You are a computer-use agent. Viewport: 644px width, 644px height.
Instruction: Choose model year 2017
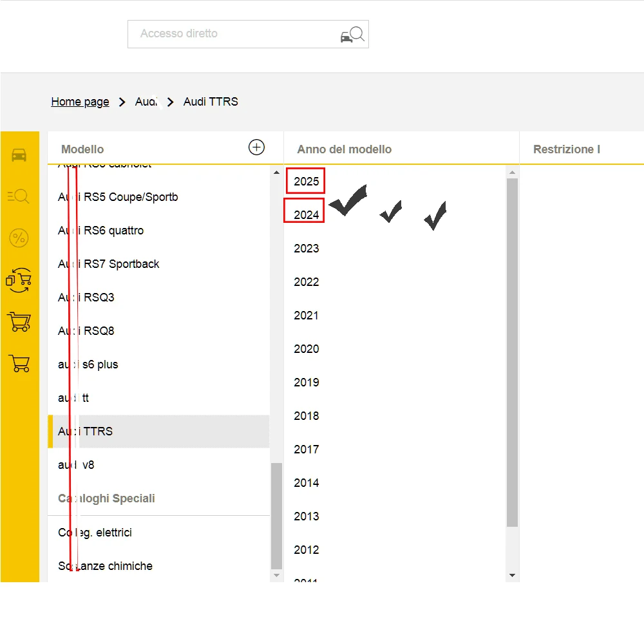point(307,450)
